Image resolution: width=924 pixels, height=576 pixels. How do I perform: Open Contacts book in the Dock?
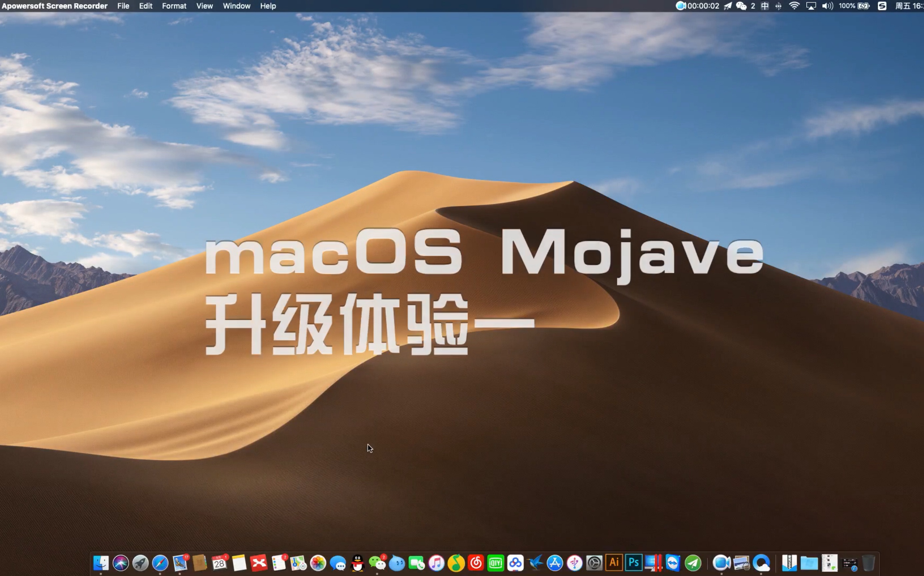pyautogui.click(x=200, y=563)
